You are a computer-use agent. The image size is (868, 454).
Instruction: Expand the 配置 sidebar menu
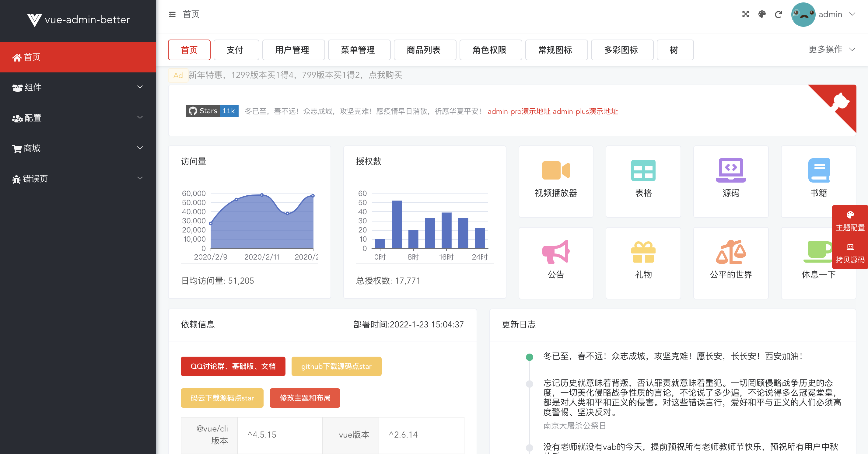pyautogui.click(x=78, y=118)
